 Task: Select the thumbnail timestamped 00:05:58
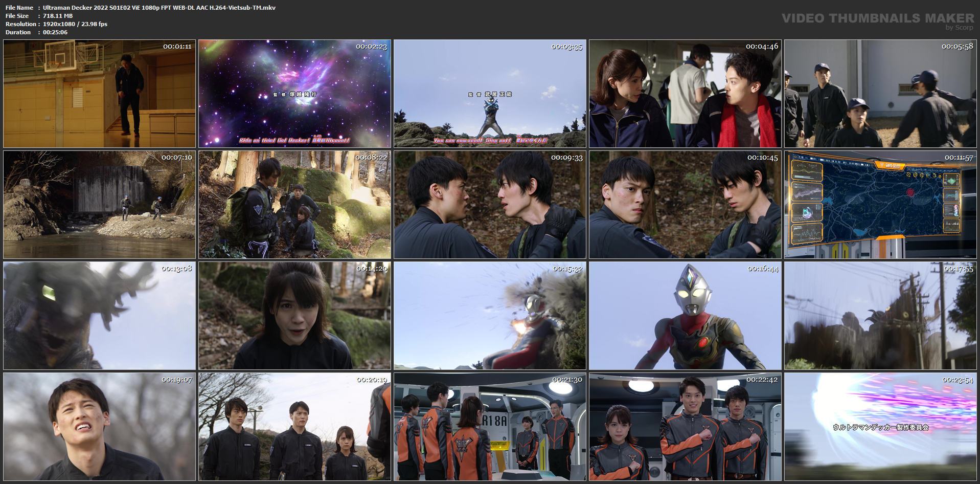881,94
